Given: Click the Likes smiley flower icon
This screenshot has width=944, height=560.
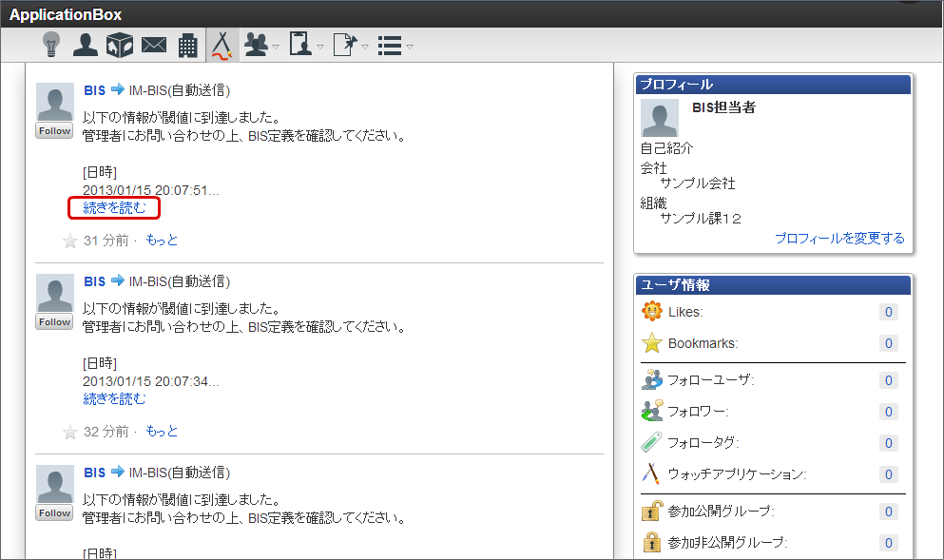Looking at the screenshot, I should [651, 312].
